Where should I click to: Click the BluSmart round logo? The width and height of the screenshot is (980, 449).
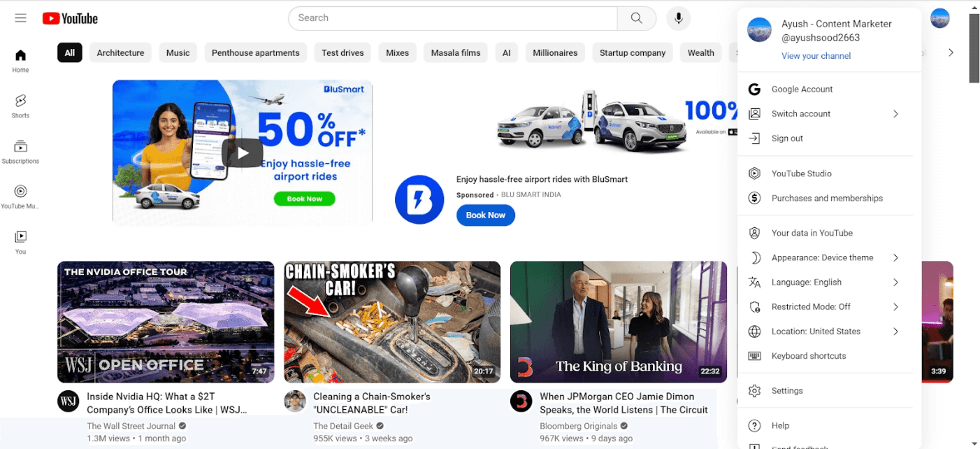(419, 200)
